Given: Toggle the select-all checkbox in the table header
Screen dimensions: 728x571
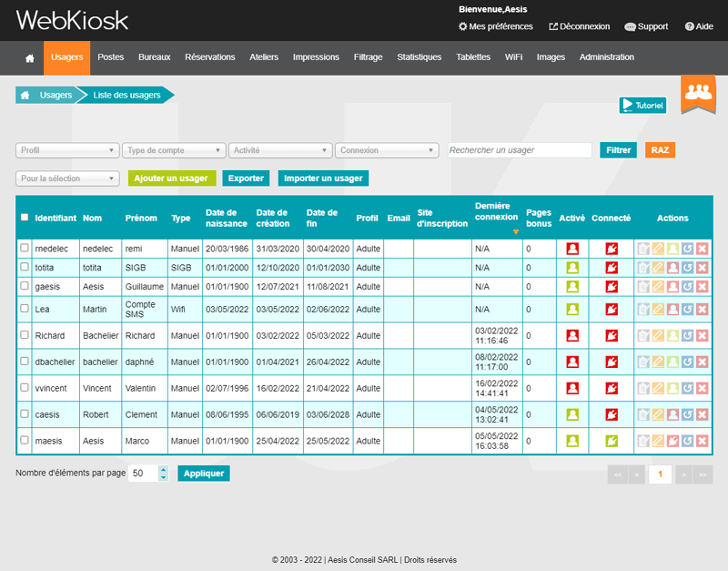Looking at the screenshot, I should click(25, 217).
